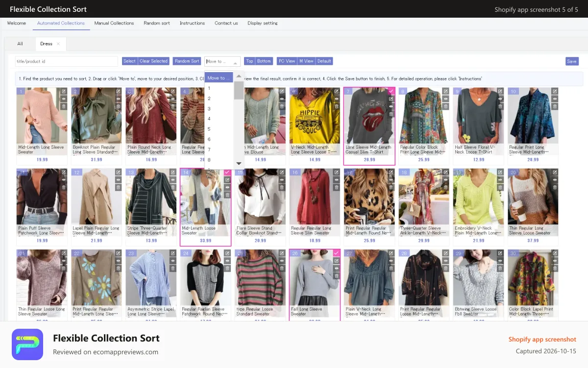Select position 5 from the Move to list
Screen dimensions: 588x368
coord(219,129)
